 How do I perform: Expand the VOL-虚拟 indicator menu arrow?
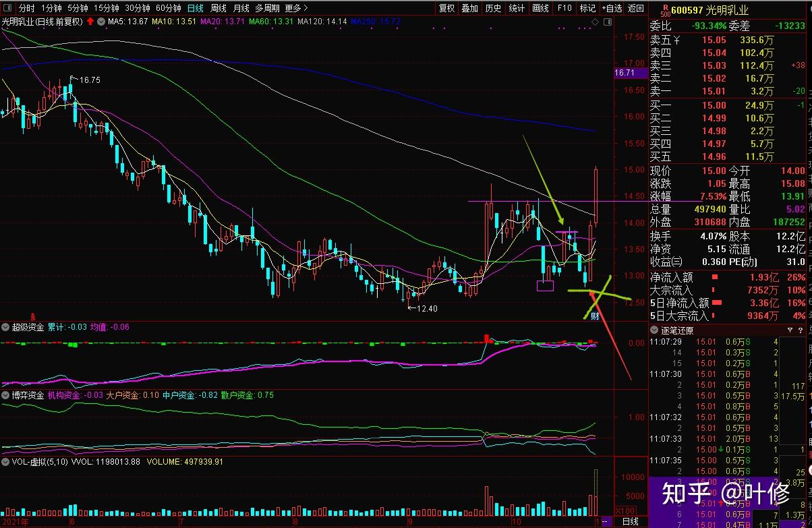pos(5,462)
